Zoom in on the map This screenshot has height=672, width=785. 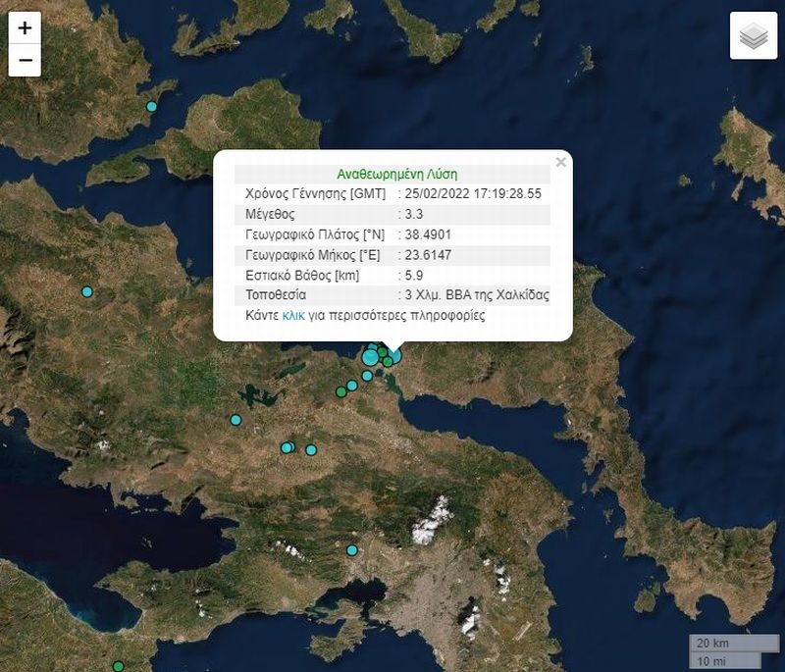pyautogui.click(x=25, y=28)
